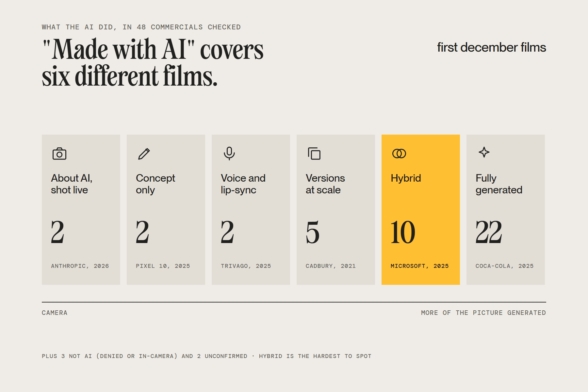The width and height of the screenshot is (588, 392).
Task: Click the 'PLUS 3 NOT AI' footnote
Action: click(x=206, y=356)
